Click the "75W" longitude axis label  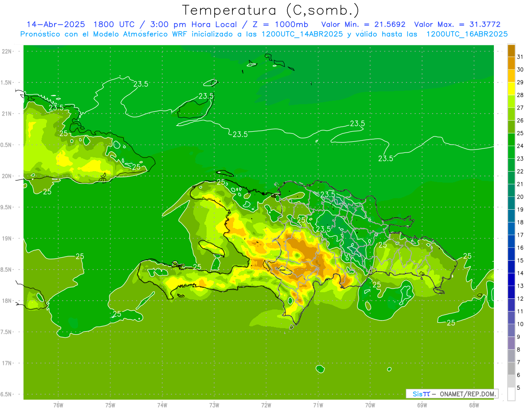[110, 405]
